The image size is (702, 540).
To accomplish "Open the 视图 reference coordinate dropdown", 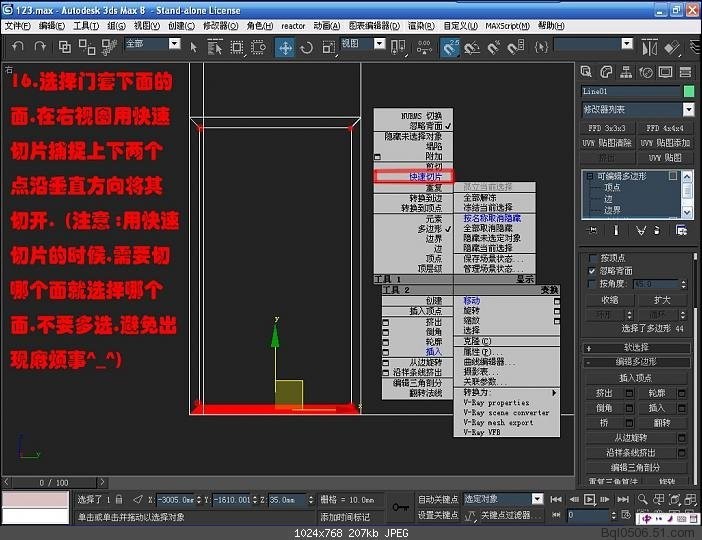I will pyautogui.click(x=379, y=43).
